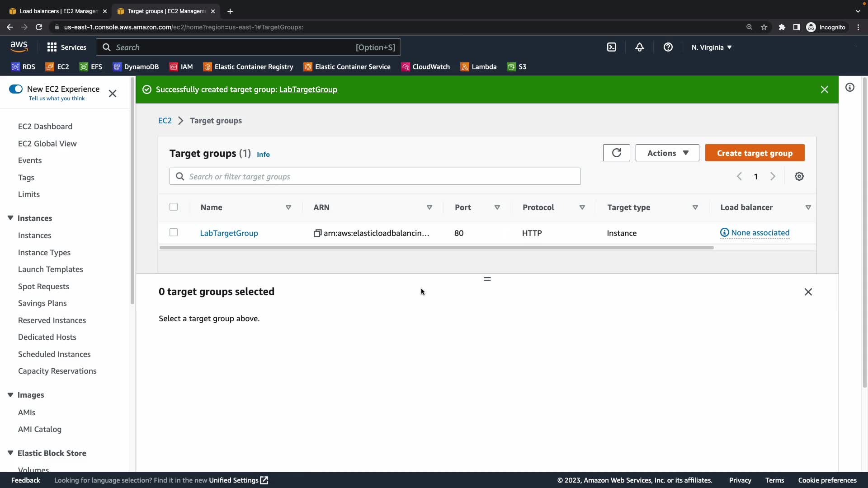Open AWS CloudShell icon in top bar
868x488 pixels.
[611, 47]
